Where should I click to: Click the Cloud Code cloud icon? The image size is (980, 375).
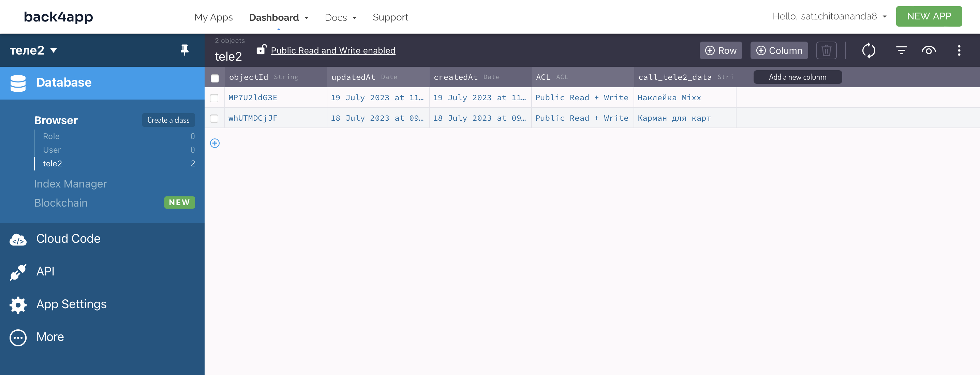18,239
